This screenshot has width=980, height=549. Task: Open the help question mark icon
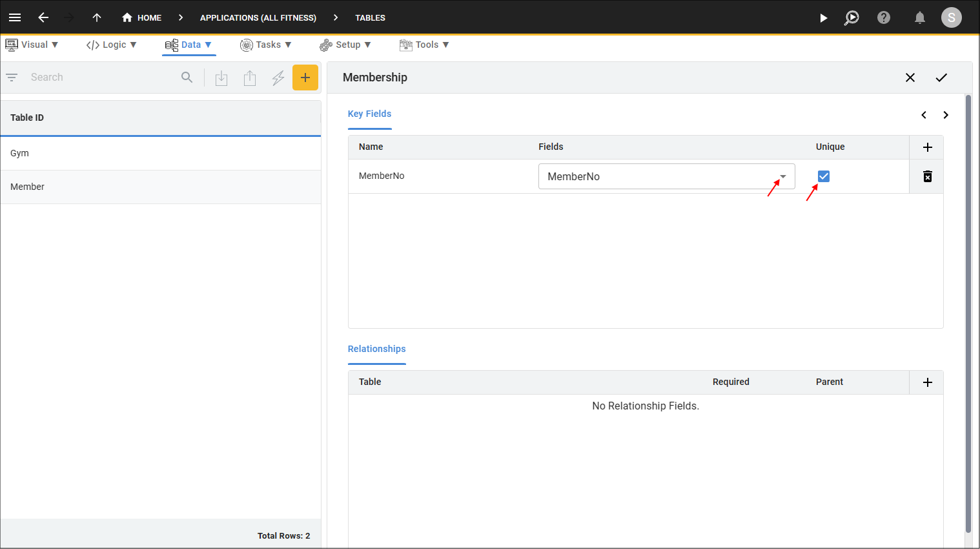(x=884, y=17)
